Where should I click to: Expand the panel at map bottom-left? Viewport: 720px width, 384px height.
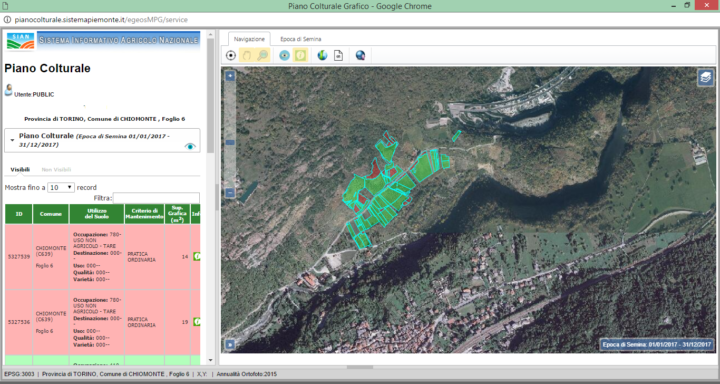[230, 344]
